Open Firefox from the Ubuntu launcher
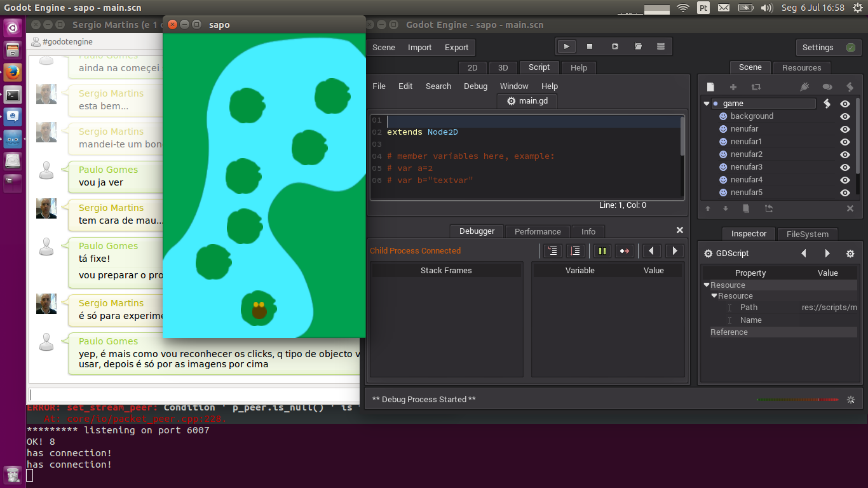This screenshot has height=488, width=868. [x=13, y=72]
